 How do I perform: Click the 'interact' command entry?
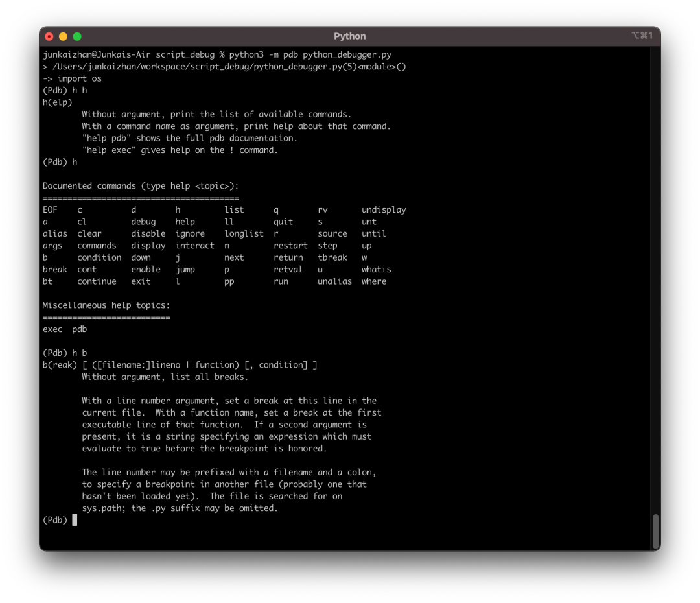pos(194,246)
